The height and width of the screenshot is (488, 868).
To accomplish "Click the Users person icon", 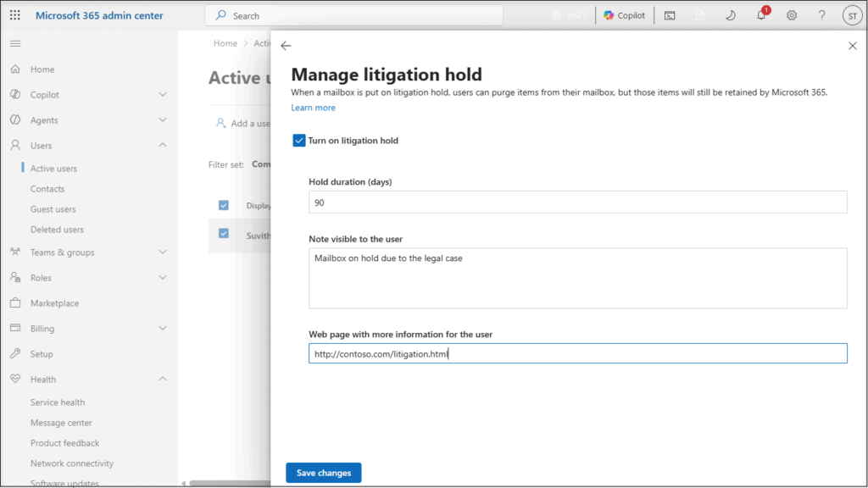I will [15, 146].
